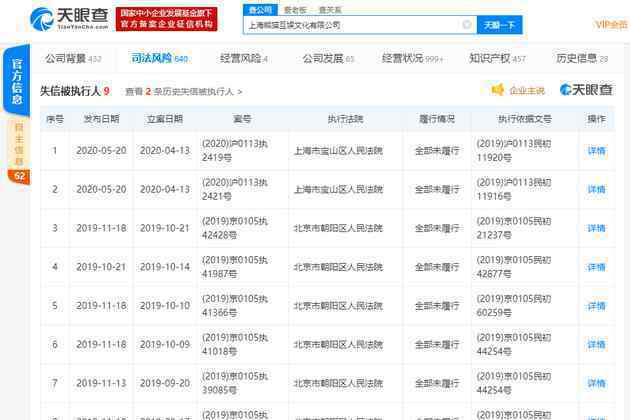
Task: Switch to the 经营状况 tab
Action: click(x=412, y=59)
